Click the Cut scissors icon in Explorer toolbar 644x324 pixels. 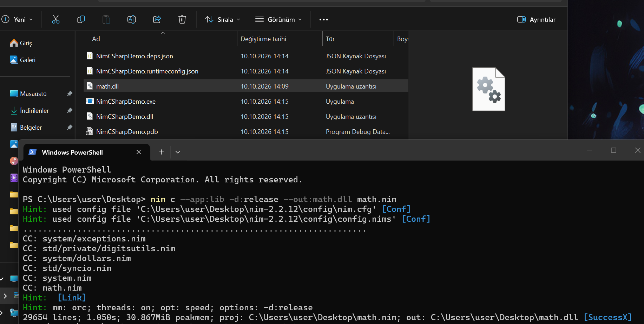(x=56, y=19)
